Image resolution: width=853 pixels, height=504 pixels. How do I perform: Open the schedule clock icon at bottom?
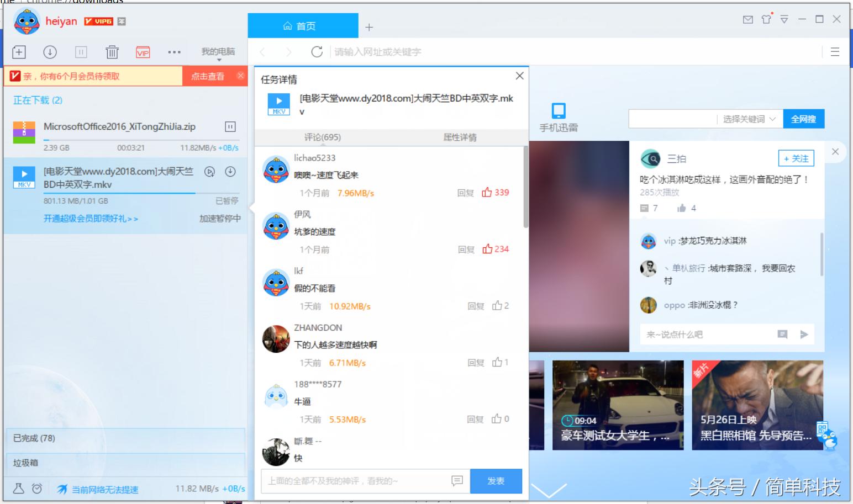[x=36, y=489]
